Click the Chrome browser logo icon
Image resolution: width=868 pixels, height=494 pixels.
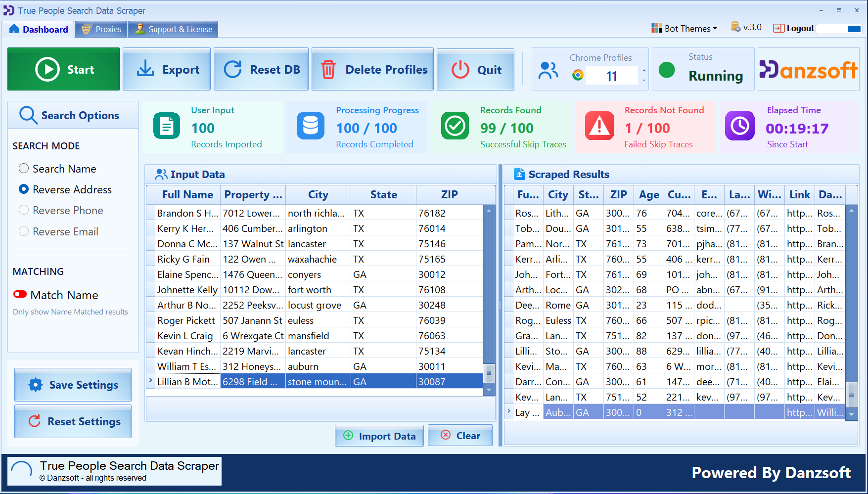point(578,75)
